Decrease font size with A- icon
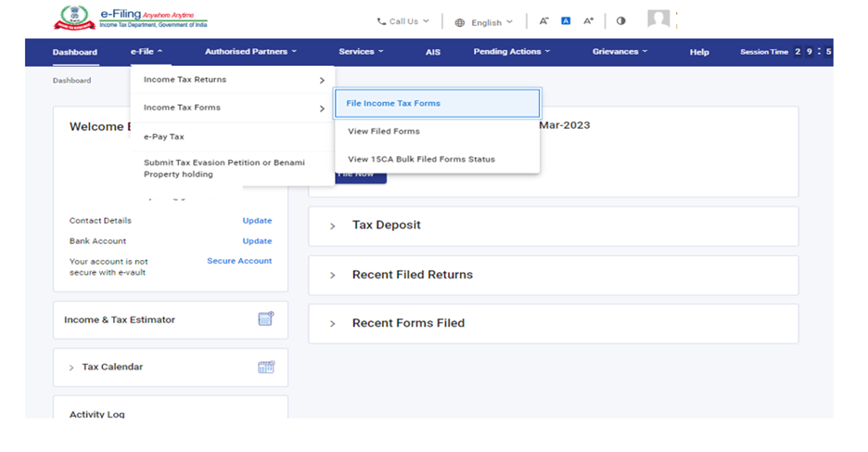Image resolution: width=868 pixels, height=452 pixels. click(x=544, y=20)
